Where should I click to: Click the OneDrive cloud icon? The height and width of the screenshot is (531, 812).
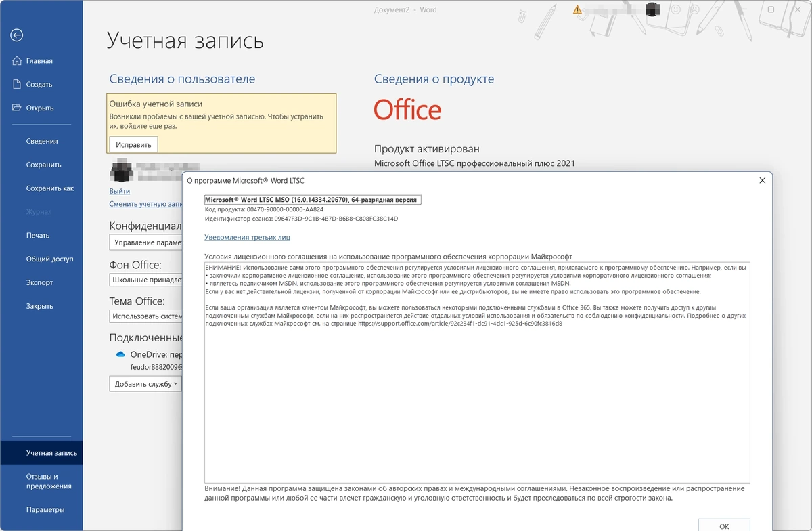(x=121, y=354)
